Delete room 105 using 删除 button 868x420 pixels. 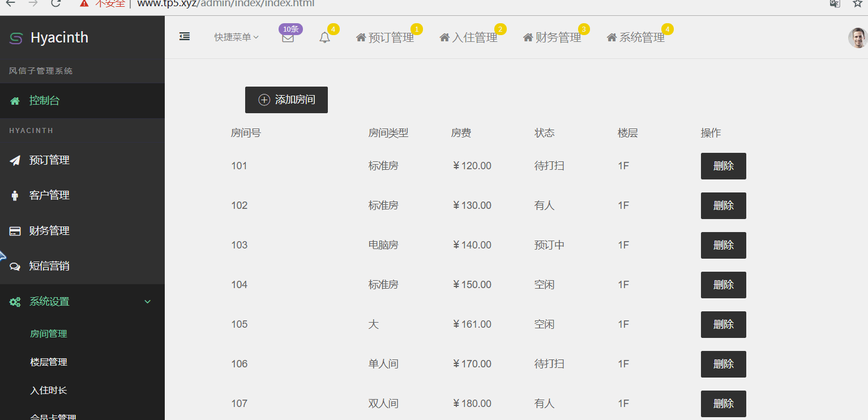[x=723, y=324]
